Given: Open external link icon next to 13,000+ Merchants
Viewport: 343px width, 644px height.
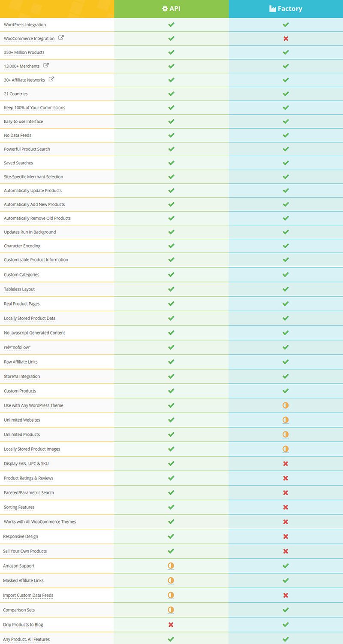Looking at the screenshot, I should (x=46, y=65).
